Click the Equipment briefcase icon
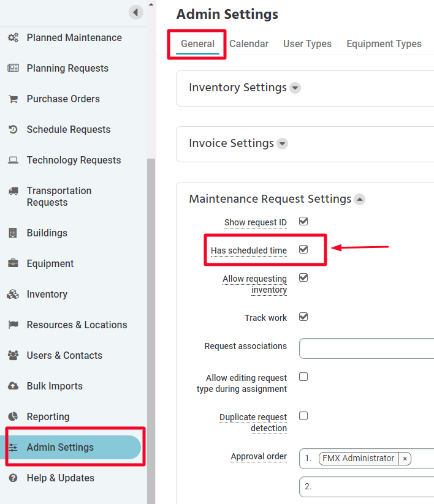The height and width of the screenshot is (504, 434). [13, 263]
